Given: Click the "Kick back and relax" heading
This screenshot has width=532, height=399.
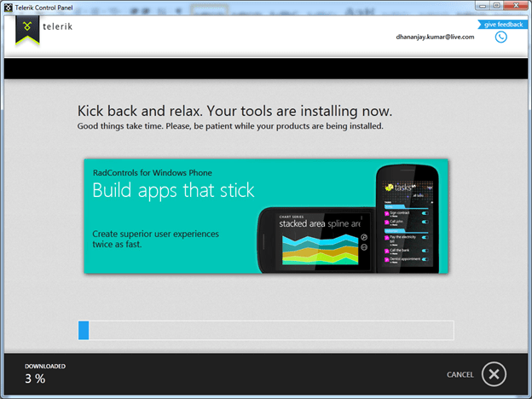Looking at the screenshot, I should pos(234,111).
